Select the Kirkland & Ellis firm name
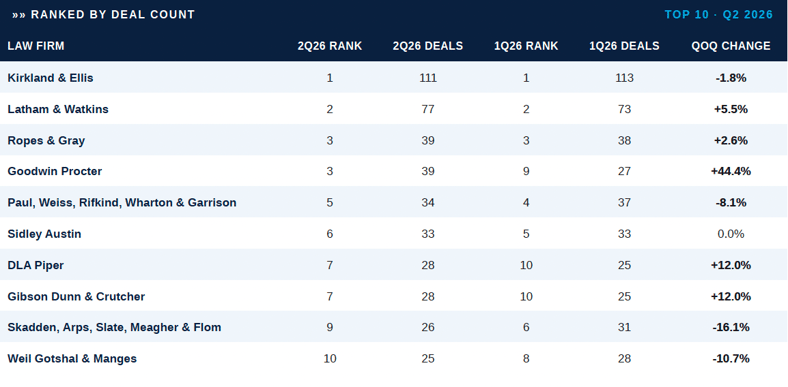Viewport: 788px width, 387px height. click(50, 78)
